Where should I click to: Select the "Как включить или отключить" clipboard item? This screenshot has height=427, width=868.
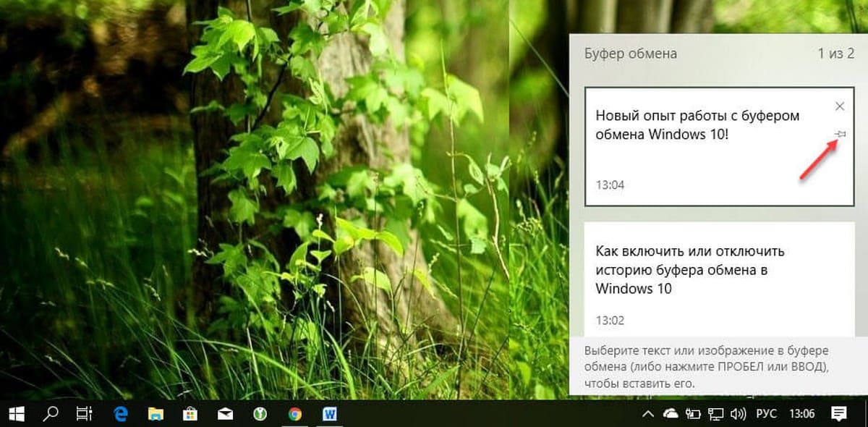click(720, 279)
